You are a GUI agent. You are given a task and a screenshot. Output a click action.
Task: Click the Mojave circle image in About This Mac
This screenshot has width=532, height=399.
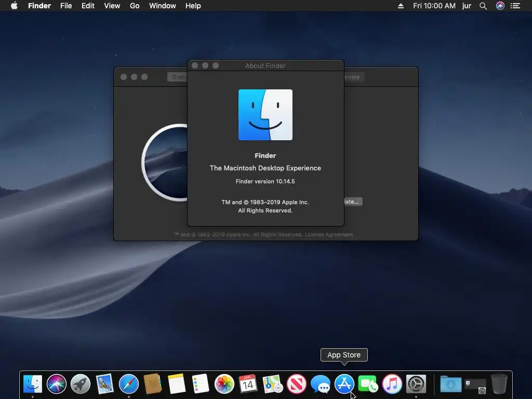pyautogui.click(x=165, y=163)
